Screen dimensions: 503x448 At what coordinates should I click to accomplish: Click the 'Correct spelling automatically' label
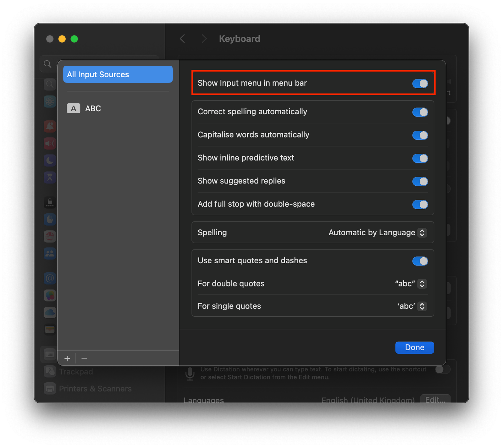tap(252, 112)
